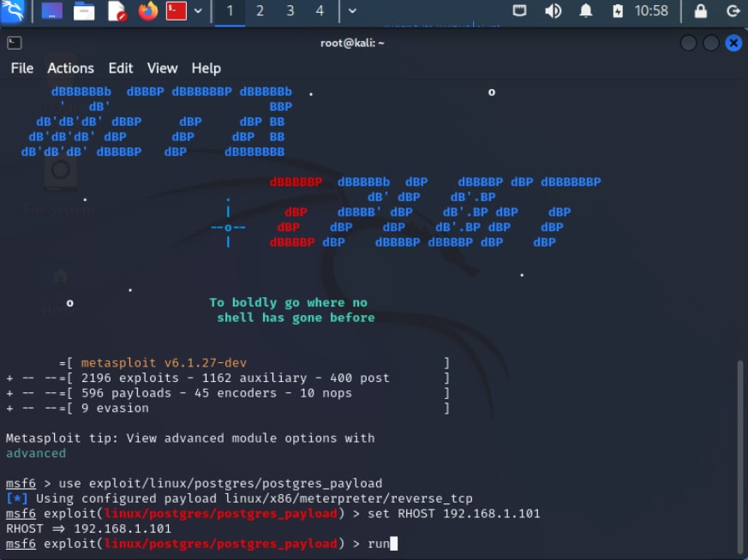This screenshot has width=748, height=560.
Task: Click the terminal vertical scrollbar
Action: (x=740, y=456)
